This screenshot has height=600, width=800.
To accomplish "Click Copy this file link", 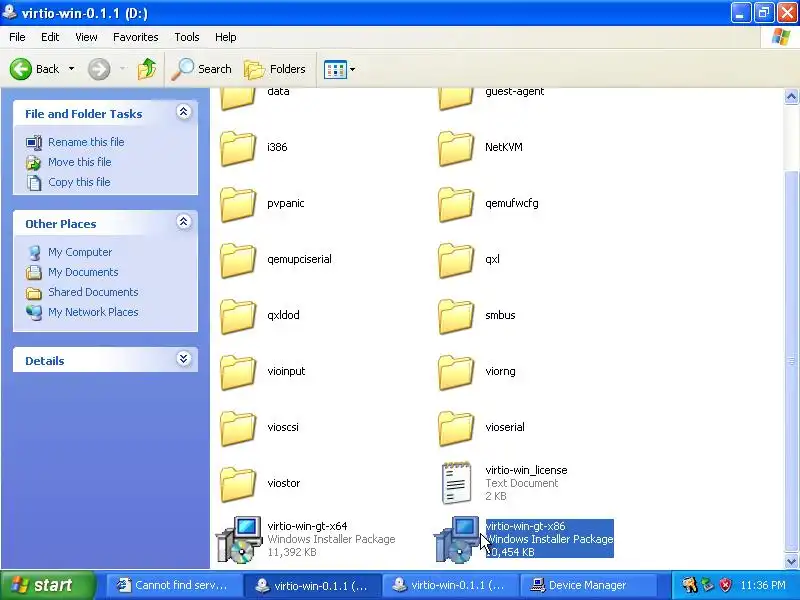I will click(79, 182).
